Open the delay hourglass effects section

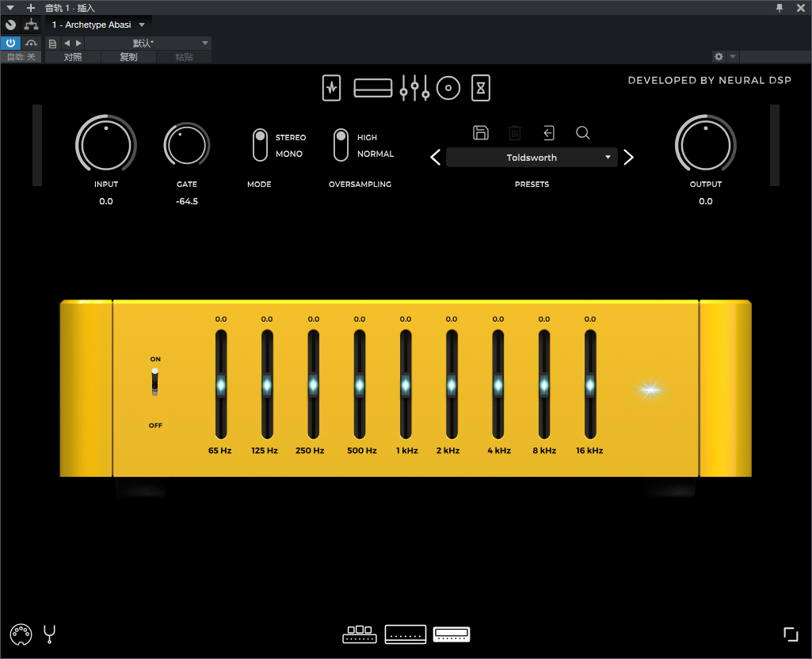point(481,88)
